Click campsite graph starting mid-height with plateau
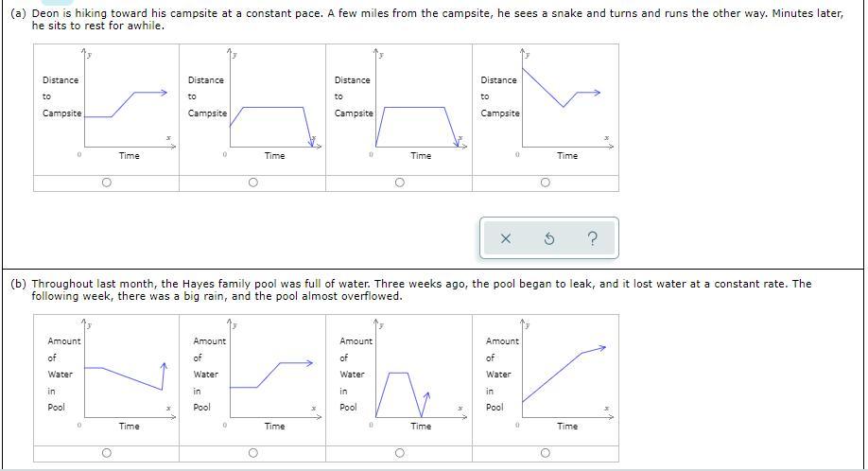The height and width of the screenshot is (471, 868). point(252,110)
